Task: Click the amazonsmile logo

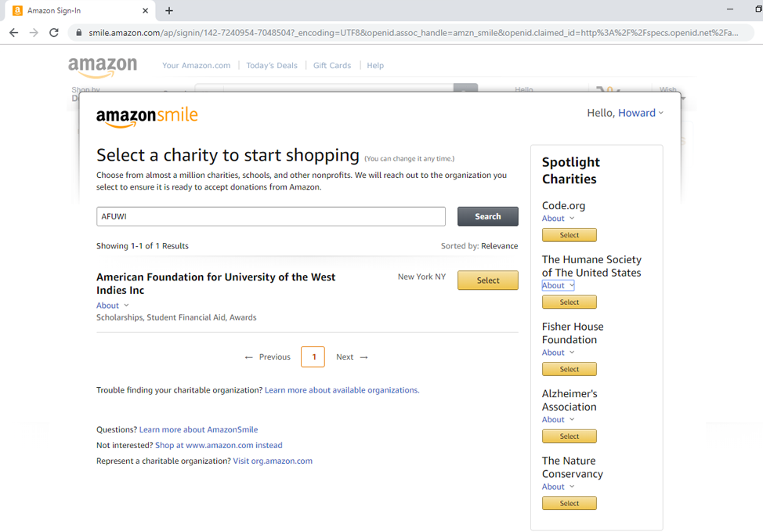Action: coord(147,117)
